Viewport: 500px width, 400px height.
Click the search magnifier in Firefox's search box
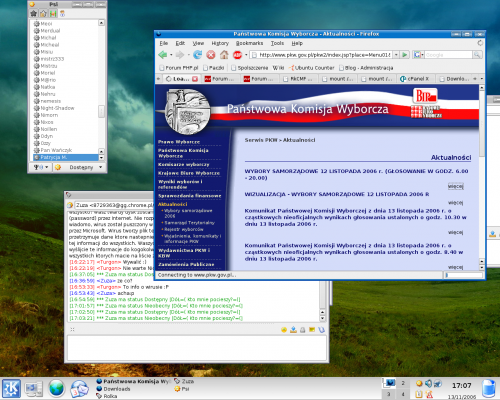477,55
